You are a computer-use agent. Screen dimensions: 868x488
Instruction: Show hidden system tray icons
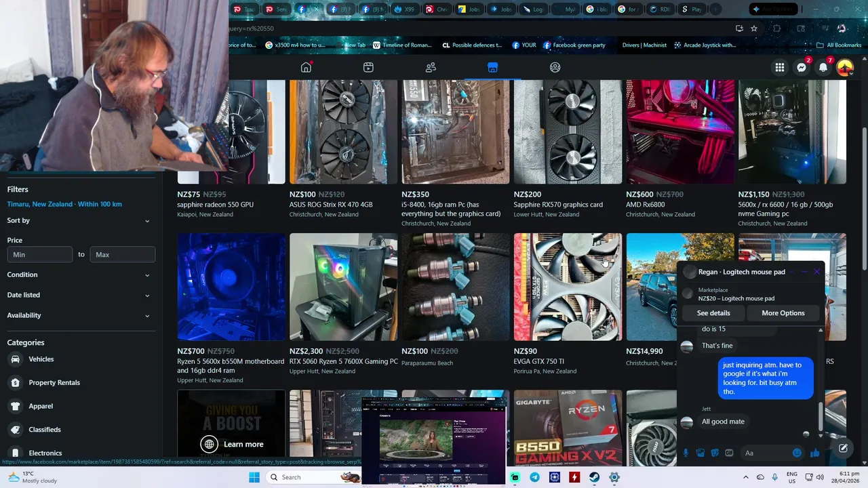746,477
